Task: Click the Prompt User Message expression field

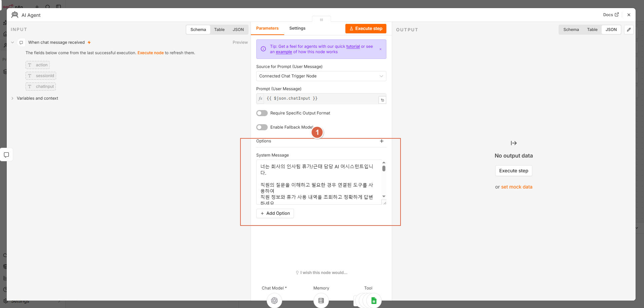Action: point(321,98)
